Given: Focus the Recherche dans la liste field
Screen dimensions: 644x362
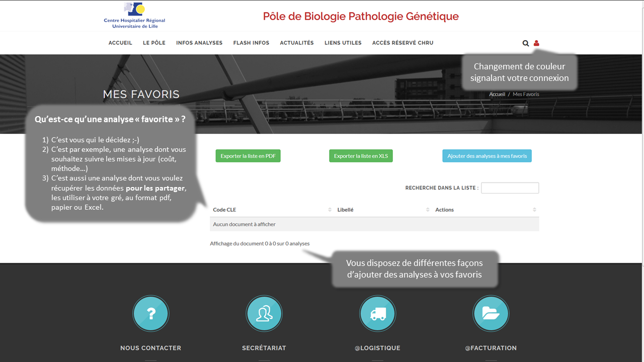Looking at the screenshot, I should [510, 188].
